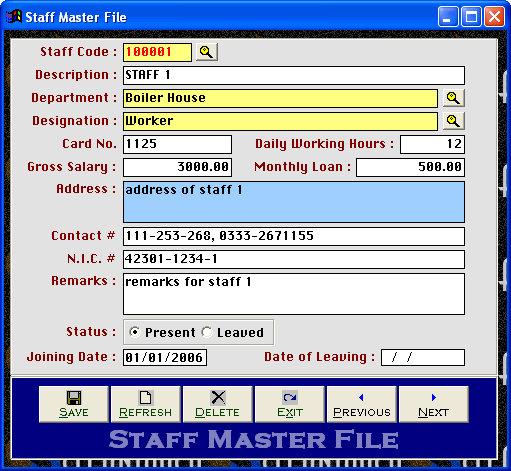Click the Description field containing STAFF 1
The height and width of the screenshot is (471, 511).
coord(294,75)
